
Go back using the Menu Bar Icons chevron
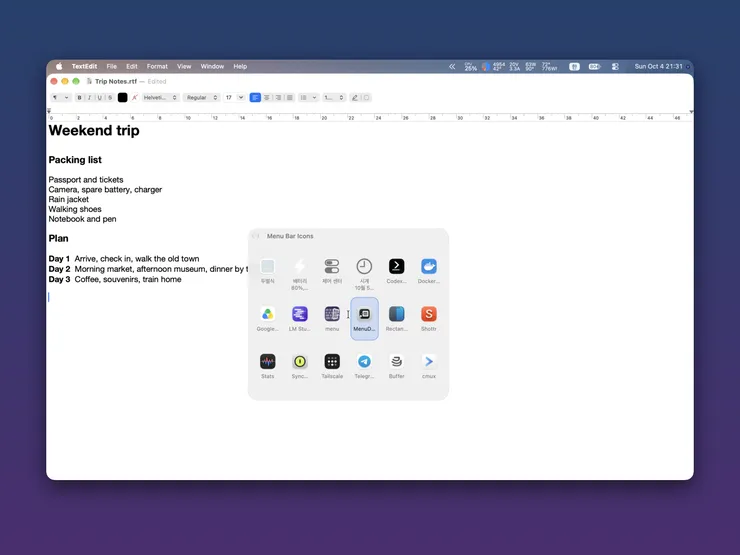(256, 236)
